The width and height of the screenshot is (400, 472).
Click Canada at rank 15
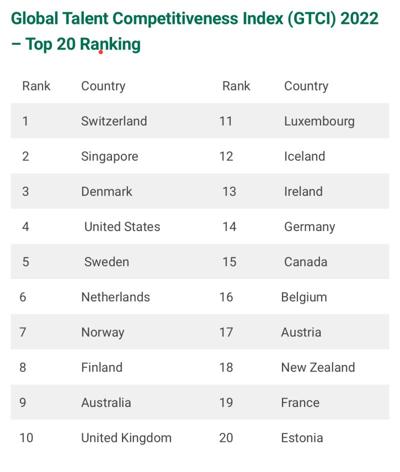click(x=306, y=262)
